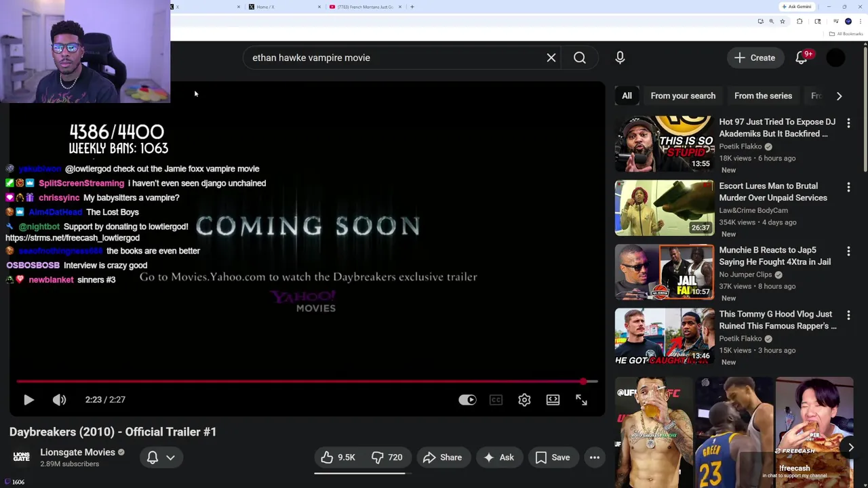Open the Chrome three-dot menu
The width and height of the screenshot is (868, 488).
pos(860,21)
